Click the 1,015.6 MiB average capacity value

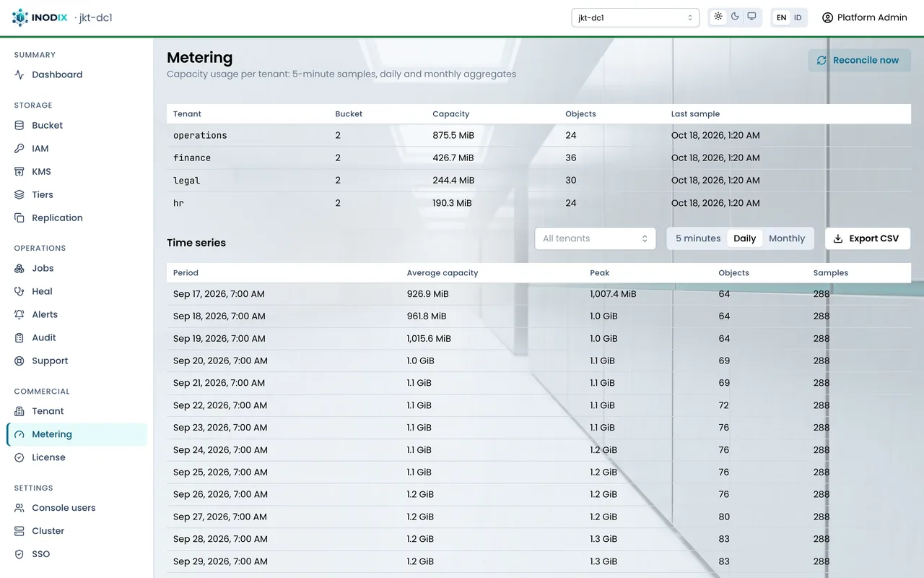[429, 338]
